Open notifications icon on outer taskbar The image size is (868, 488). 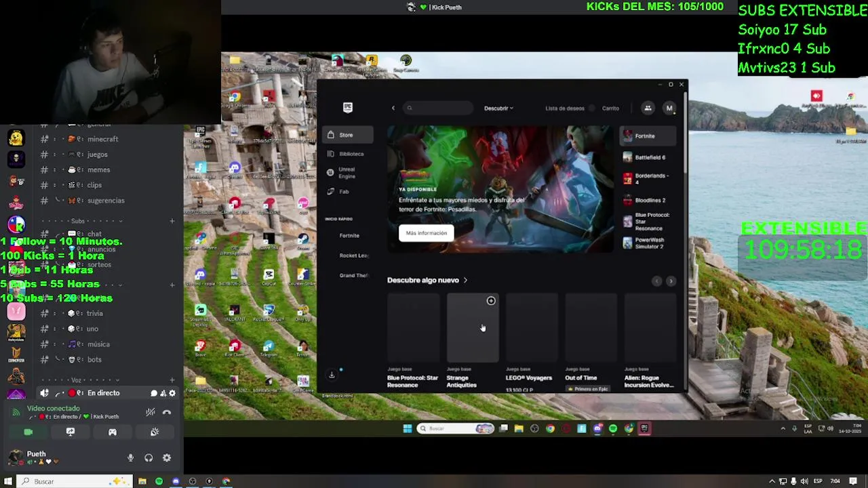(853, 481)
